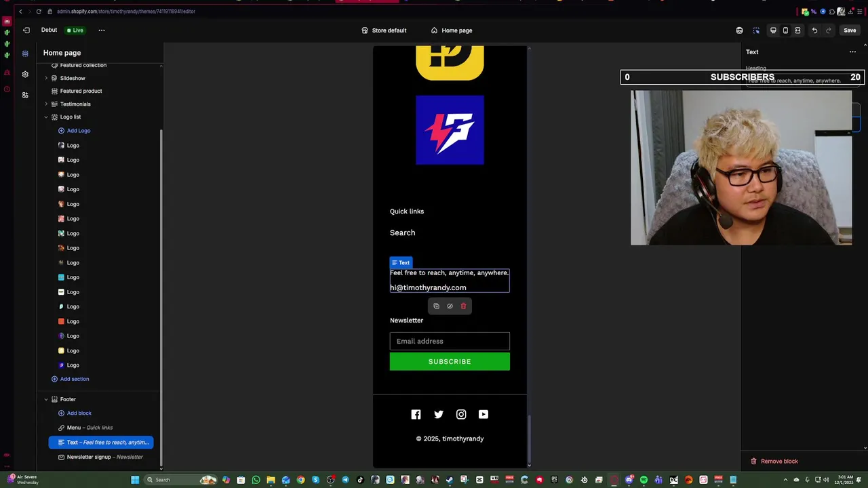This screenshot has width=868, height=488.
Task: Click the sidebar vertical scrollbar
Action: [x=161, y=298]
